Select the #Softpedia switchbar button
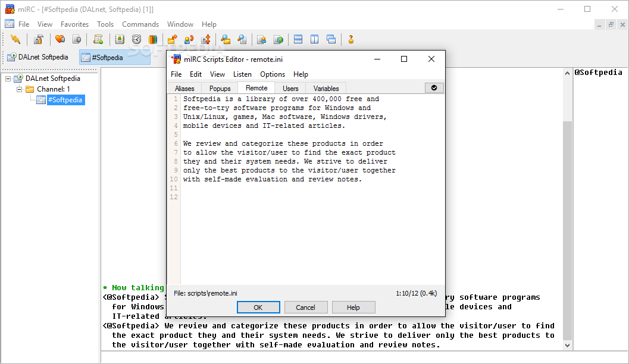 click(x=115, y=58)
